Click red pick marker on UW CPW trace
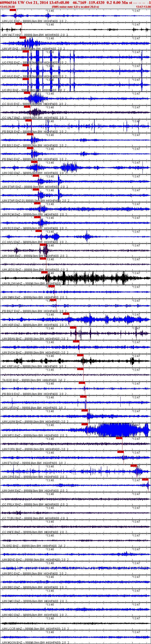 click(134, 466)
